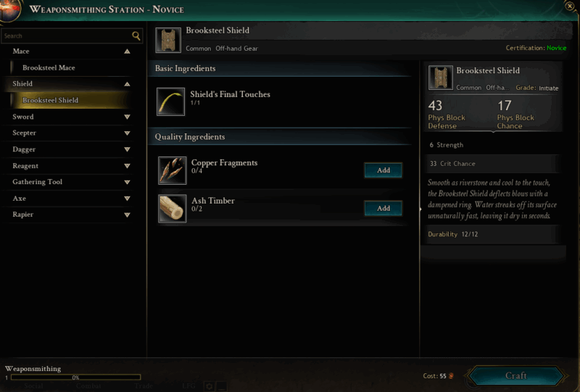Expand the Rapier category
This screenshot has height=392, width=580.
pos(127,215)
